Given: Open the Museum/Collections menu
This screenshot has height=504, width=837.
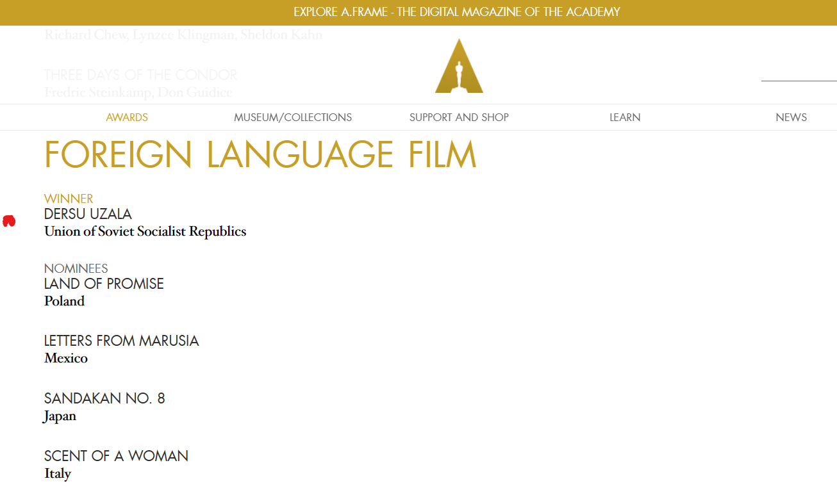Looking at the screenshot, I should (293, 117).
